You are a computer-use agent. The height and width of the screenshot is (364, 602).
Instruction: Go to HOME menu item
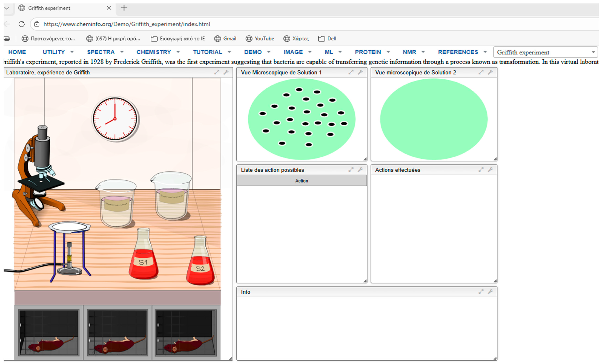[17, 52]
